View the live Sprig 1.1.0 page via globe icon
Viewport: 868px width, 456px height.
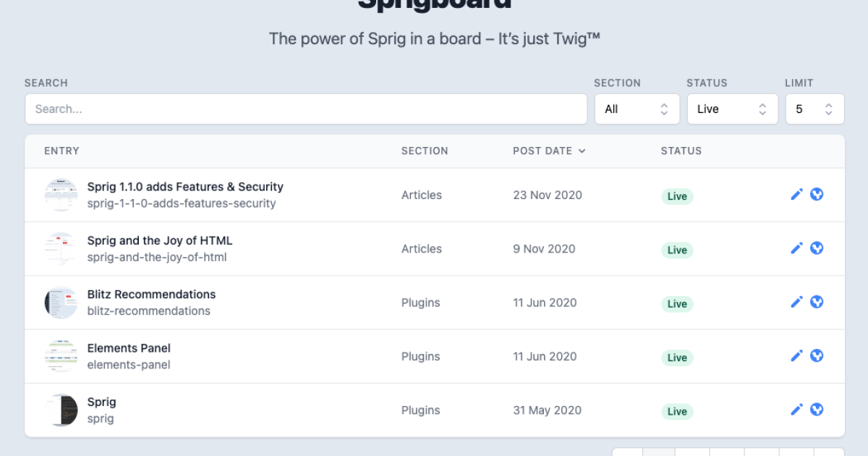[817, 194]
